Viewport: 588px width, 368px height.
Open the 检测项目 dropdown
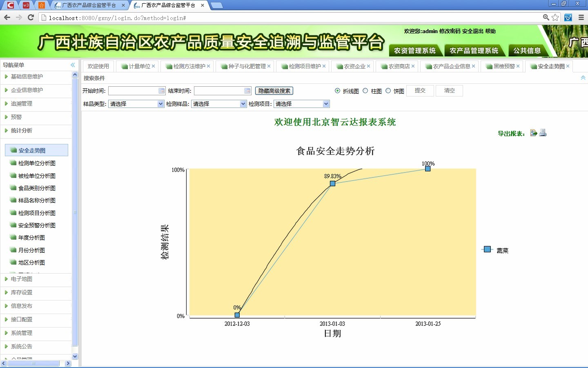coord(326,104)
